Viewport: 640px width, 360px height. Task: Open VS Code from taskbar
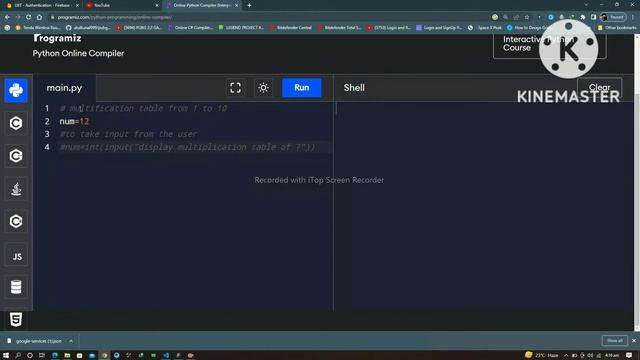point(166,356)
